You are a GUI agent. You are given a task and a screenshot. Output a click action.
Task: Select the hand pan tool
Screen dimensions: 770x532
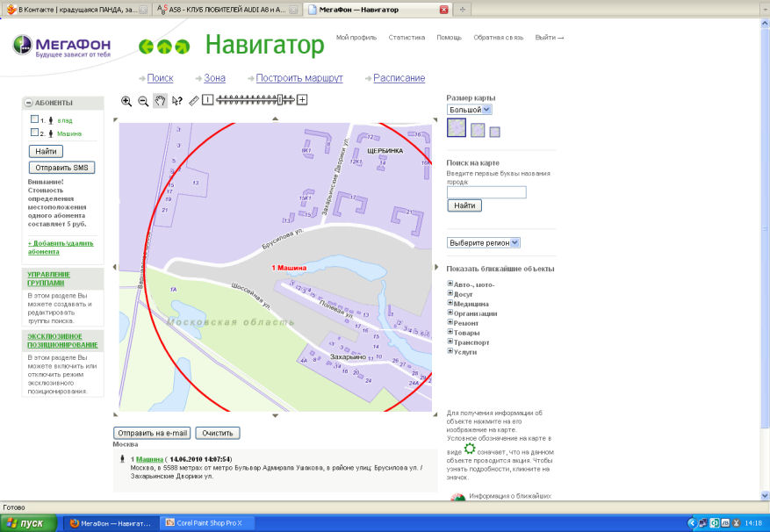(160, 101)
